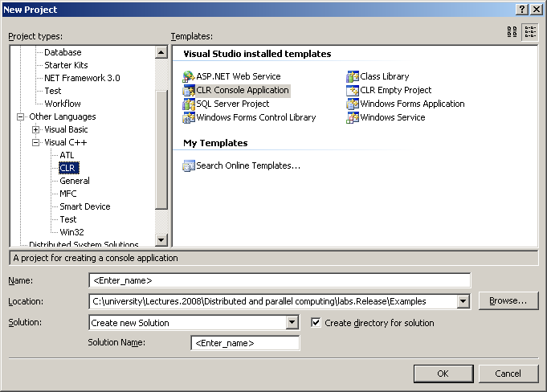Click the project types scroll down arrow
Viewport: 547px width, 392px height.
(161, 240)
